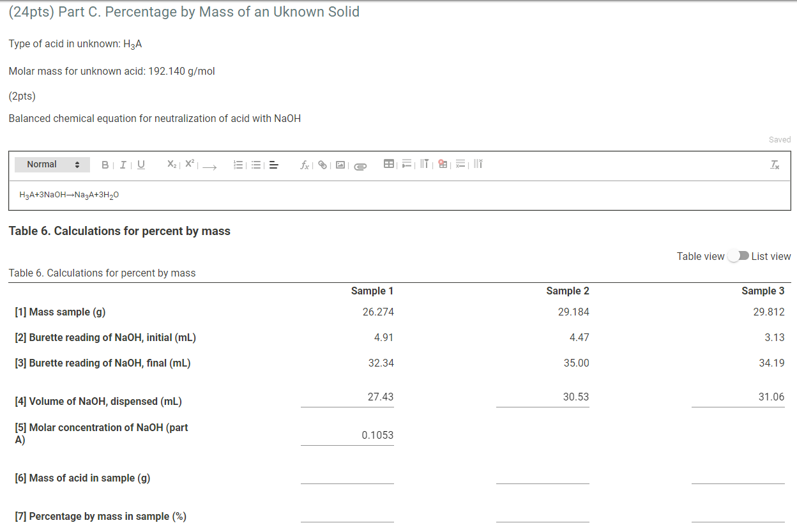The height and width of the screenshot is (532, 797).
Task: Insert a hyperlink
Action: point(323,165)
